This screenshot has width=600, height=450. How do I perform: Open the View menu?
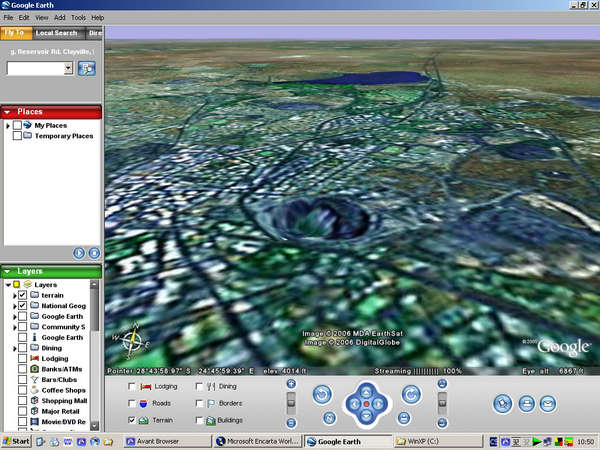42,18
